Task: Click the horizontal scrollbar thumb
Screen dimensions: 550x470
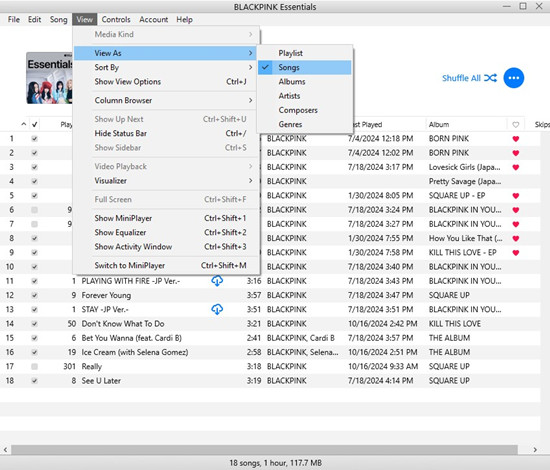Action: (264, 449)
